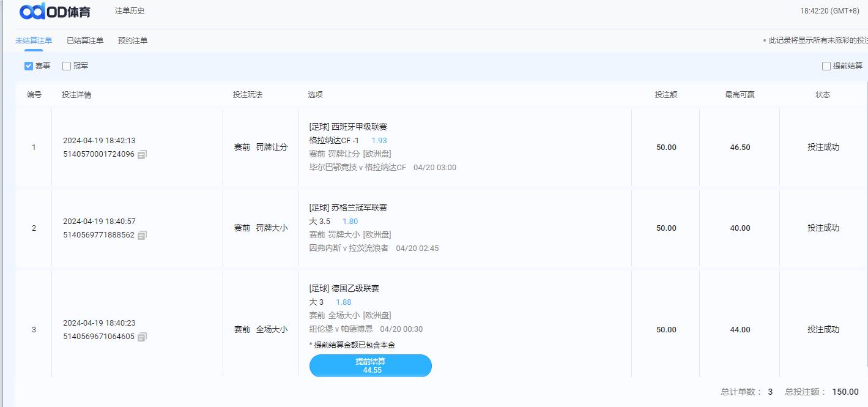Click the 因弗内斯 v 拉茨流浪者 match text
The image size is (868, 407).
pyautogui.click(x=349, y=248)
